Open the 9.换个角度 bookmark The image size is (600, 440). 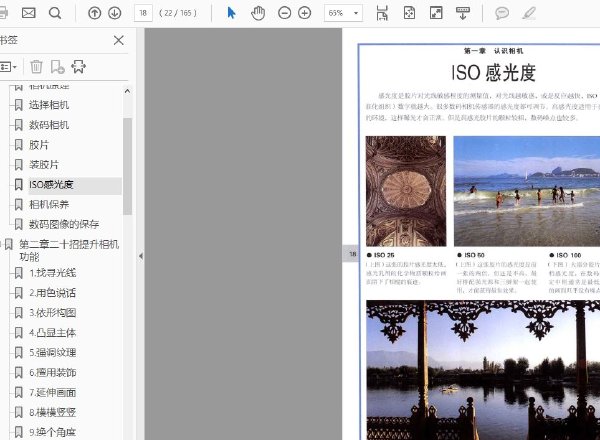point(53,432)
